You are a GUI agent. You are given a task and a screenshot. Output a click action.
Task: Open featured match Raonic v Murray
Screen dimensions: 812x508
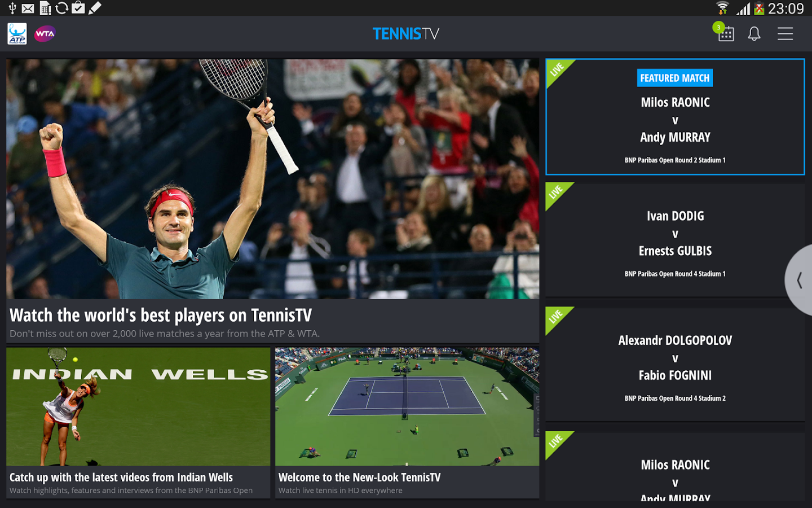click(x=675, y=117)
